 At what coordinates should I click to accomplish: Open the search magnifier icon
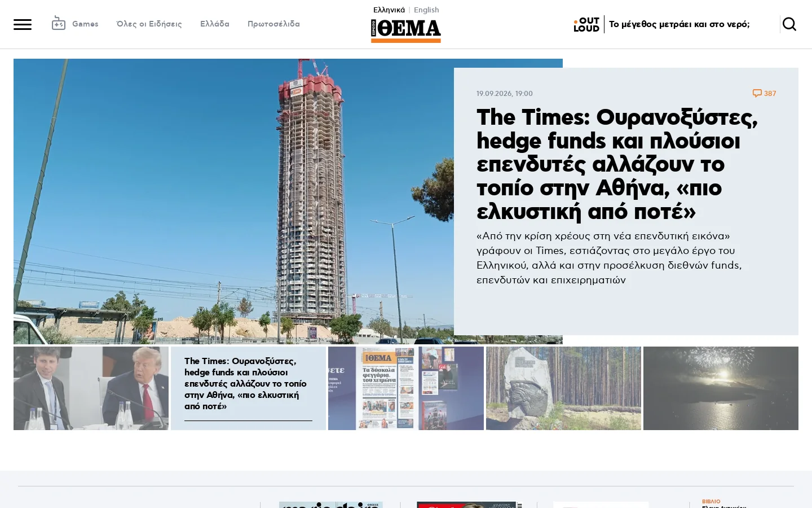[789, 24]
